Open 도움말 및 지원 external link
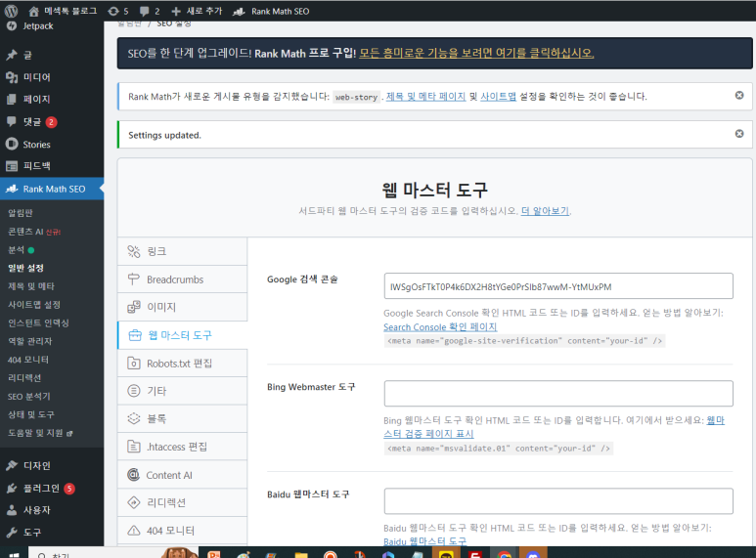Screen dimensions: 756x558 pyautogui.click(x=40, y=433)
